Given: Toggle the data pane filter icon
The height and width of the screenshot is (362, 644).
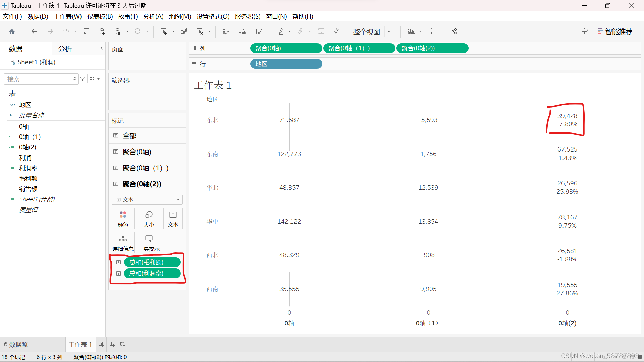Looking at the screenshot, I should pos(83,79).
